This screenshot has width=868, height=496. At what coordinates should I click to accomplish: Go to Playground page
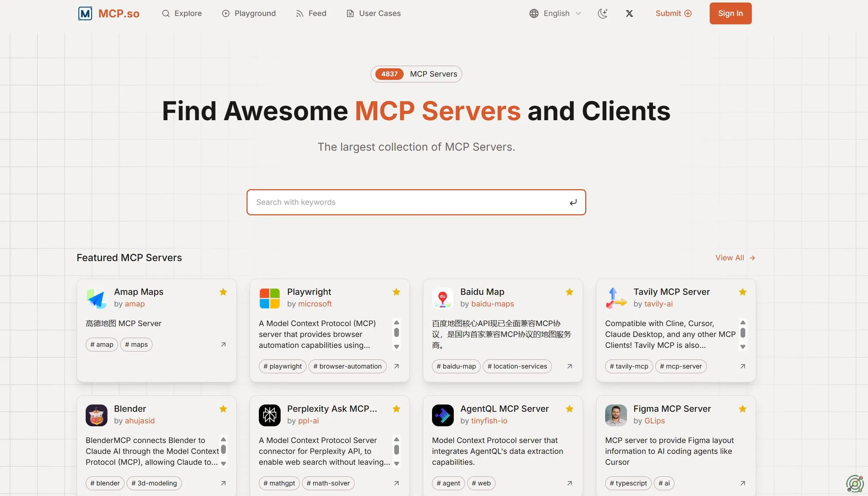(249, 13)
